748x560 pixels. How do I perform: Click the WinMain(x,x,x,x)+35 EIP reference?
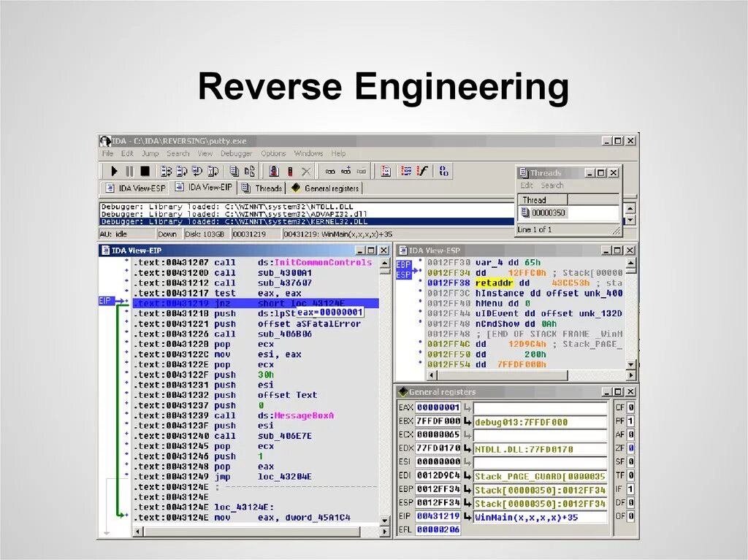point(540,517)
